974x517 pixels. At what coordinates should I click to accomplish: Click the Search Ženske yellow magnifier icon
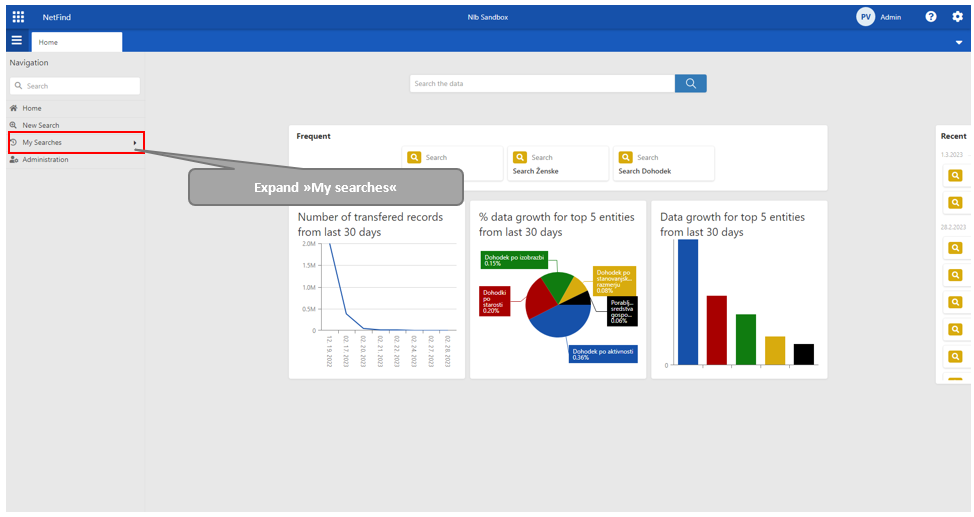point(520,157)
